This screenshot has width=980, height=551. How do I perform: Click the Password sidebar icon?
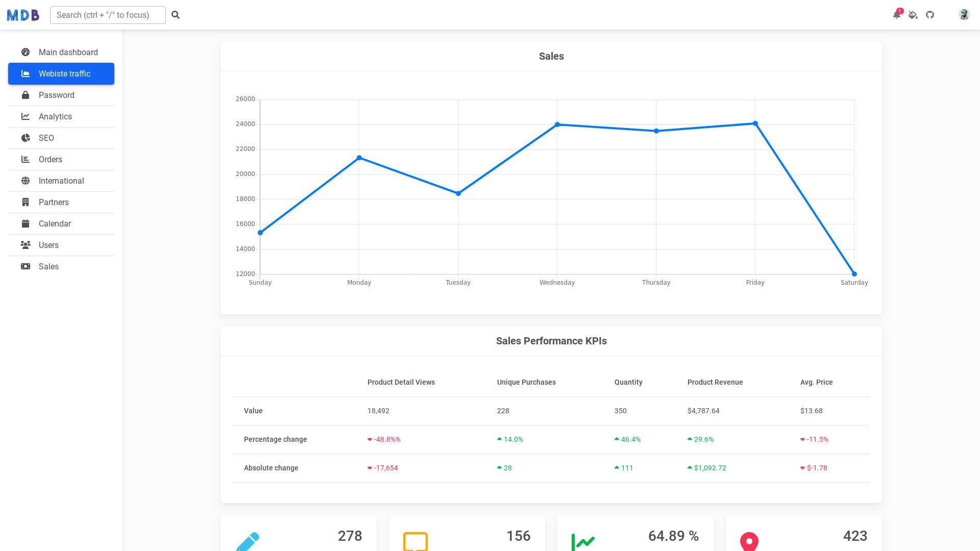tap(26, 95)
